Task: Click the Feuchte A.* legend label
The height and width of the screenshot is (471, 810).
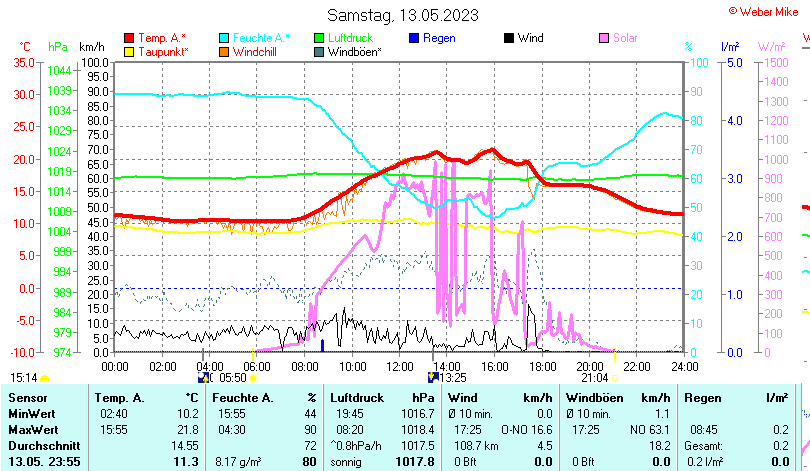Action: pyautogui.click(x=261, y=38)
